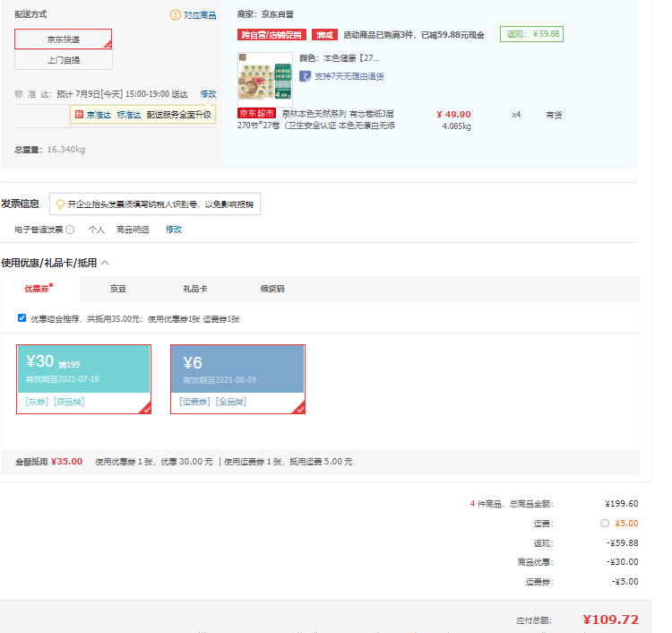Click the 京准达 label in banner
Image resolution: width=672 pixels, height=633 pixels.
[99, 115]
